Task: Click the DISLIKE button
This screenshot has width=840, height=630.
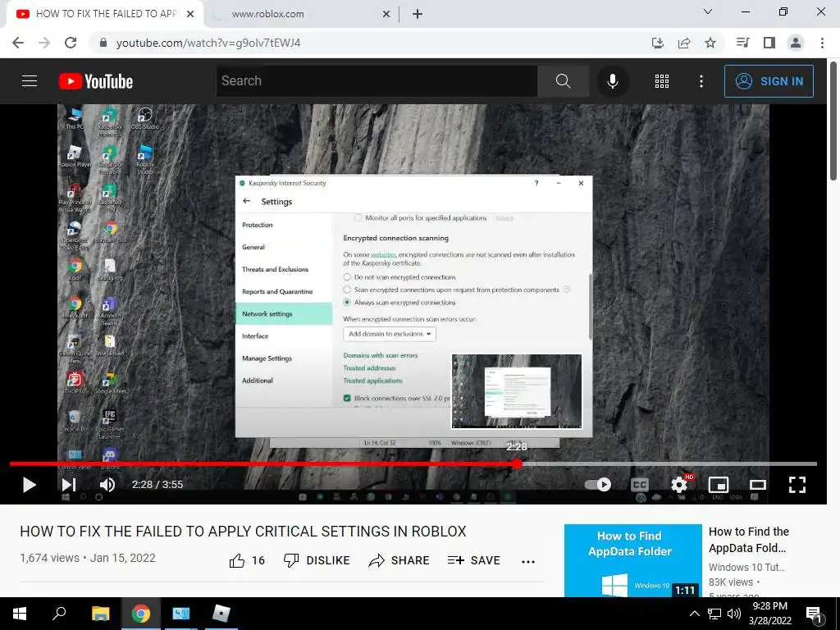Action: [316, 560]
